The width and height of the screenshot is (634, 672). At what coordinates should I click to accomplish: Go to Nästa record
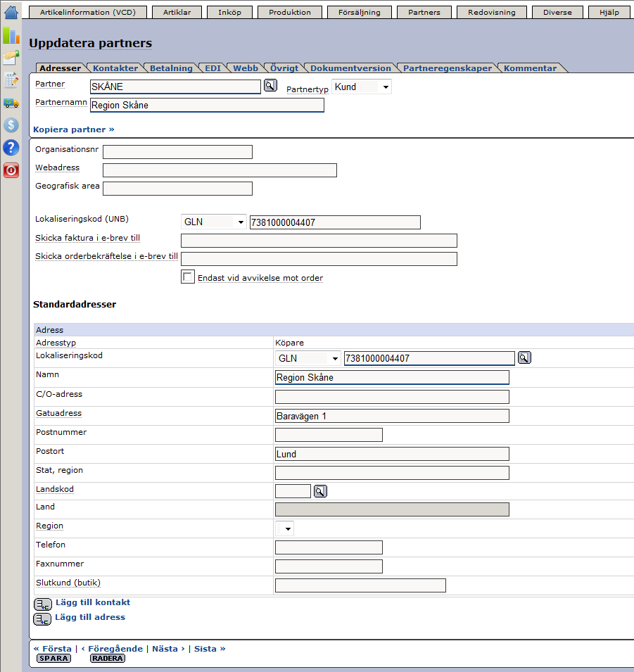pyautogui.click(x=168, y=649)
